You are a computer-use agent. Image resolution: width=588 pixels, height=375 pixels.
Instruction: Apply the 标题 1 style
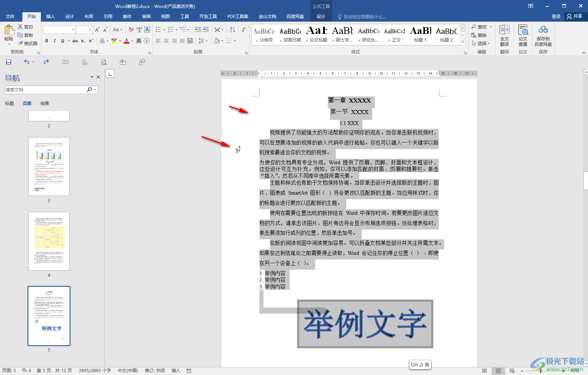point(420,35)
